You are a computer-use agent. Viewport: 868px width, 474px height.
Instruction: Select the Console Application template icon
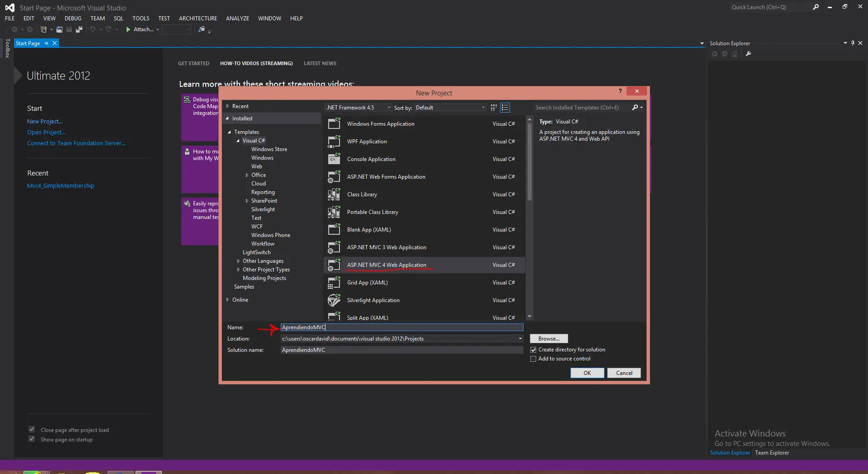[334, 159]
